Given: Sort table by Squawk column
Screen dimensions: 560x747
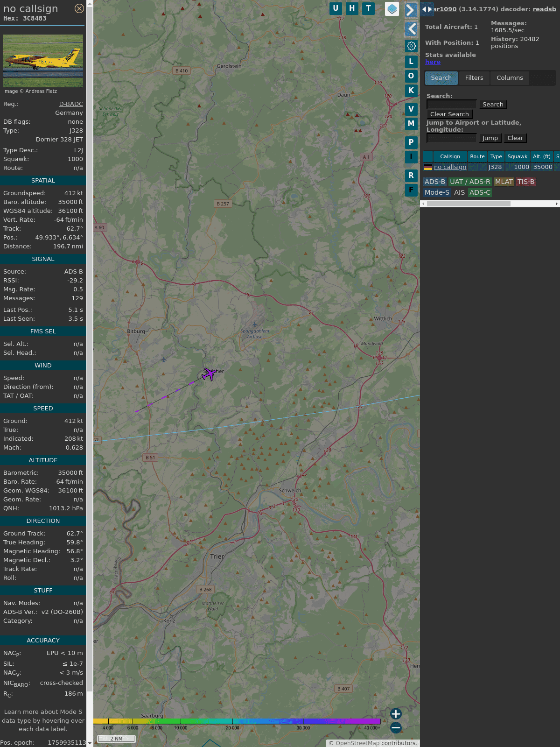Looking at the screenshot, I should click(x=518, y=157).
